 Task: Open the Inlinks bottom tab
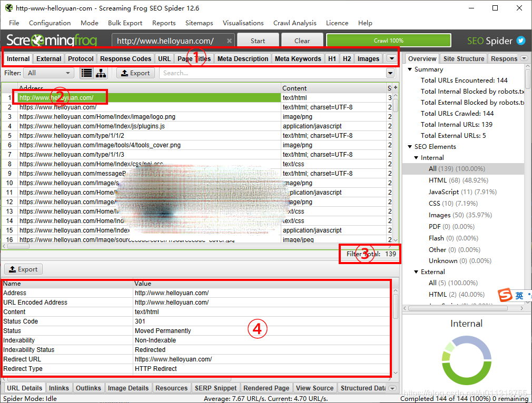coord(58,388)
